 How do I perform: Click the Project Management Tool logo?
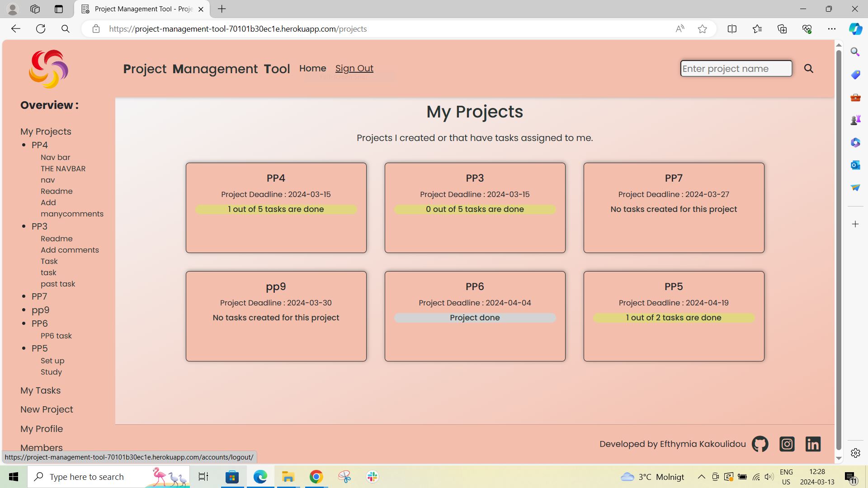coord(48,69)
